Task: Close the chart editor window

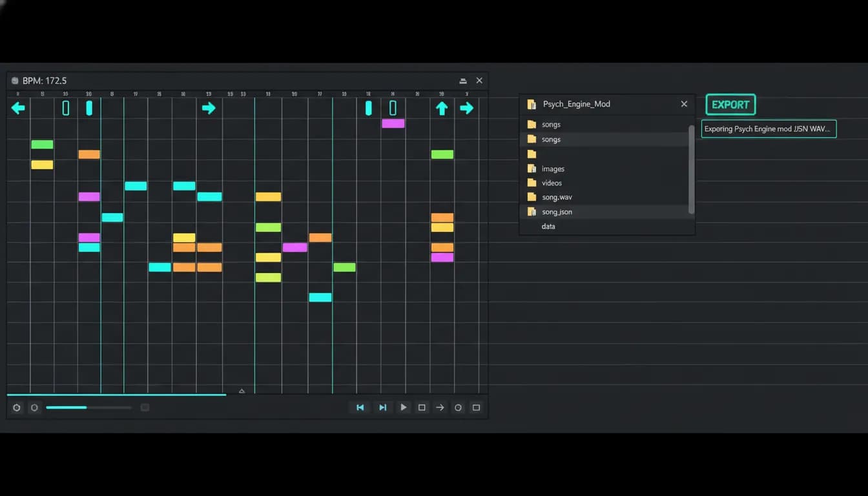Action: [479, 81]
